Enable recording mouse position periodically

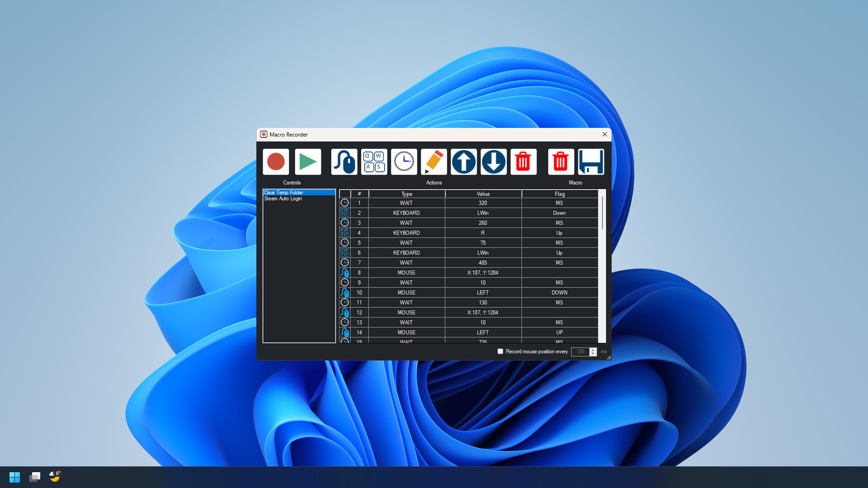500,351
